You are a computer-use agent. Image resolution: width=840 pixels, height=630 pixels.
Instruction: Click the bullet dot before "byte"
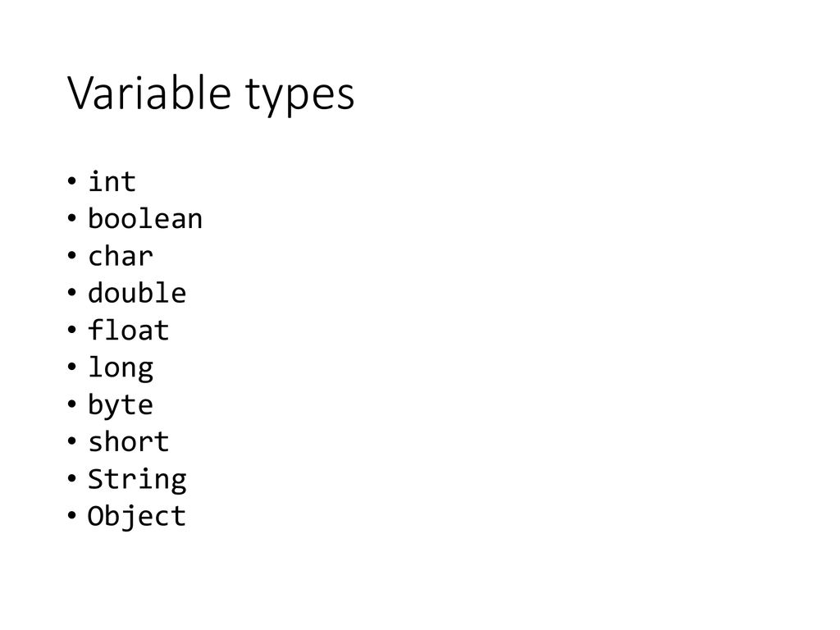pyautogui.click(x=72, y=404)
